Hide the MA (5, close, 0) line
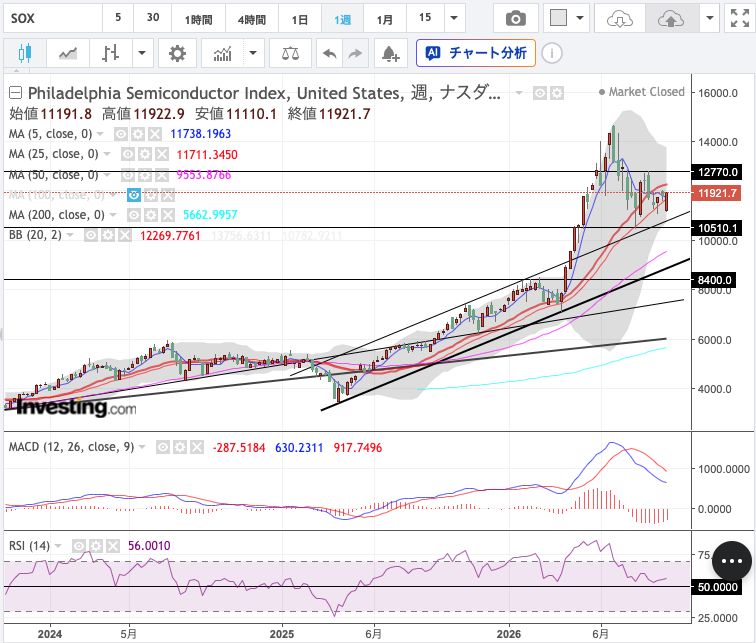 [x=121, y=134]
